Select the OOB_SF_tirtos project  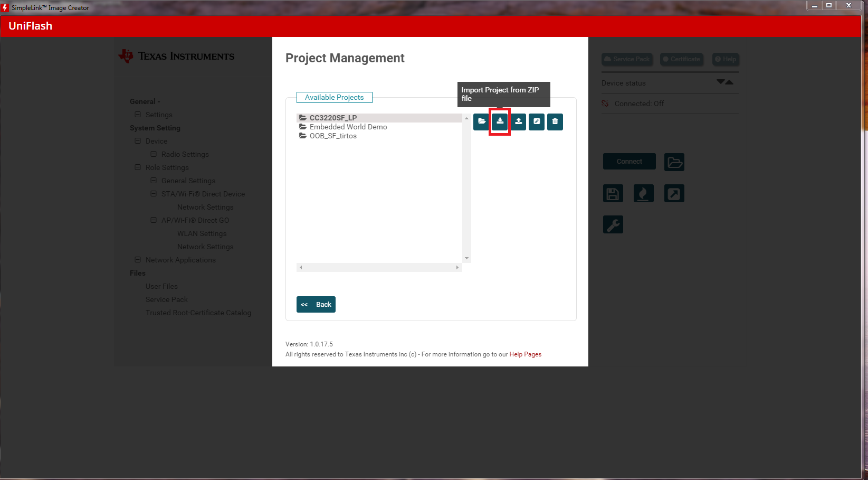pyautogui.click(x=379, y=136)
